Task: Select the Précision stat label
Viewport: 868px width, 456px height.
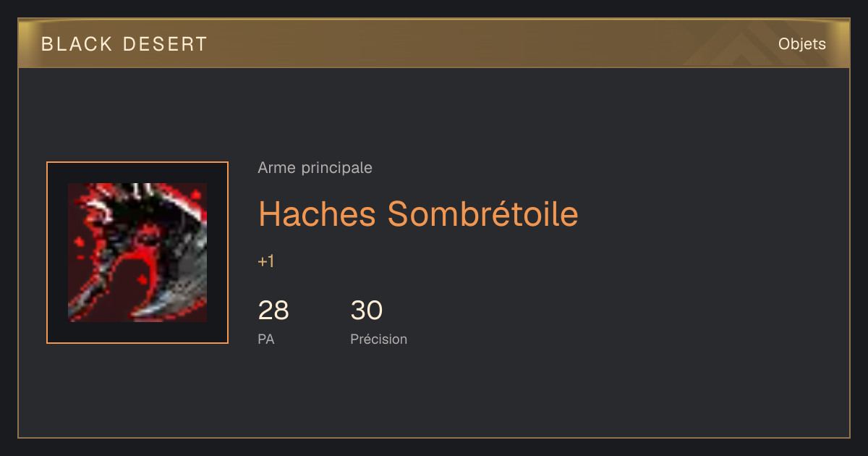Action: 378,339
